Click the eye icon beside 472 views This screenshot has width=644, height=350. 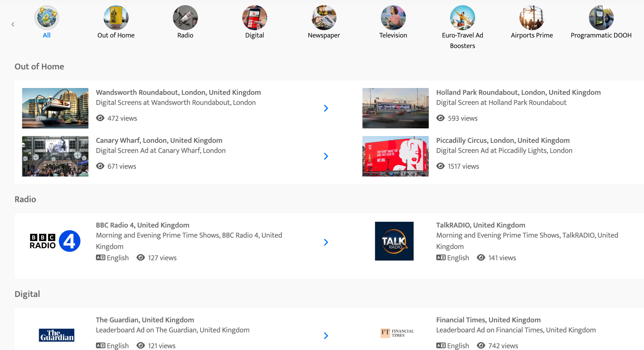[100, 118]
